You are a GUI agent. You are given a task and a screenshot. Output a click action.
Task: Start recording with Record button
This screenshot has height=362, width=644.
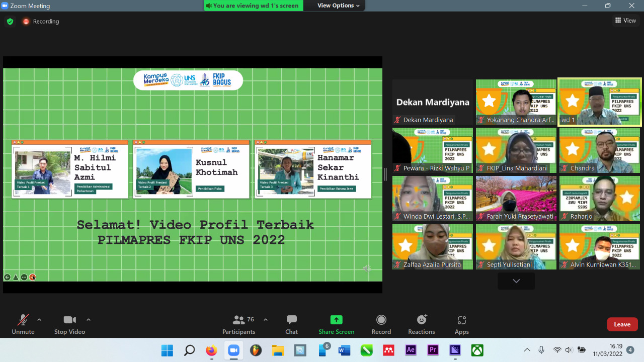(381, 324)
